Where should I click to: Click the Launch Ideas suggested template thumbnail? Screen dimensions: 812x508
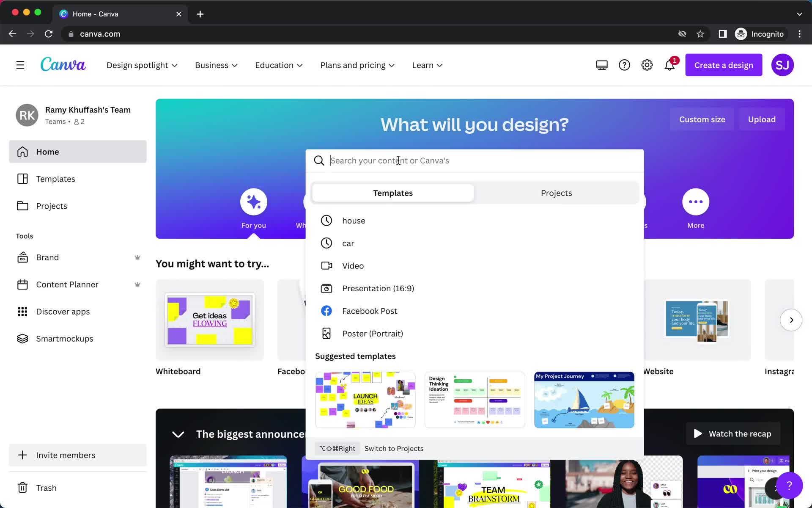coord(365,400)
